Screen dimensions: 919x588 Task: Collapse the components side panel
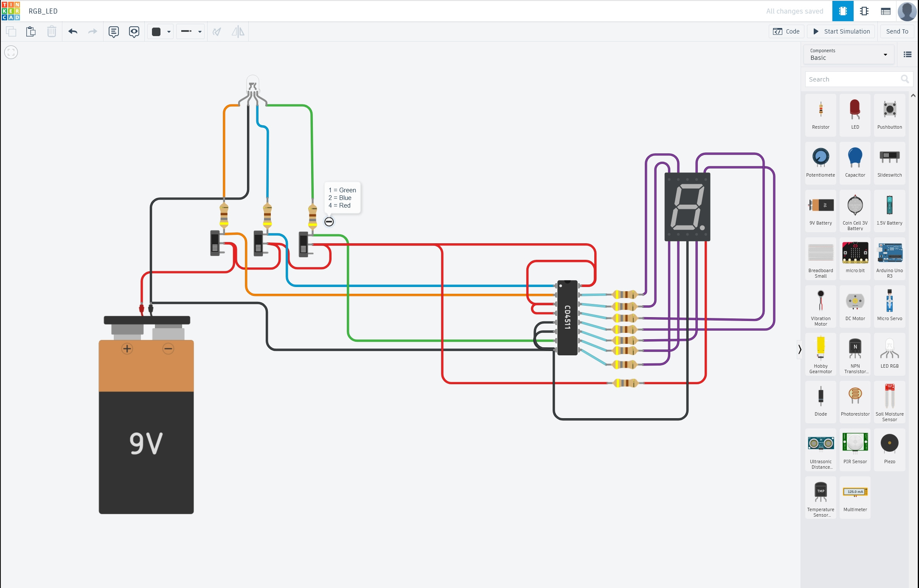pos(799,349)
